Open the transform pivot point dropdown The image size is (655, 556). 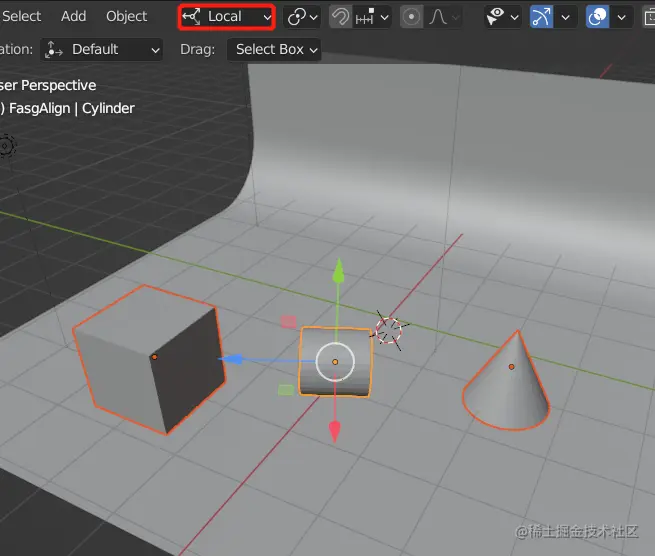pos(302,17)
